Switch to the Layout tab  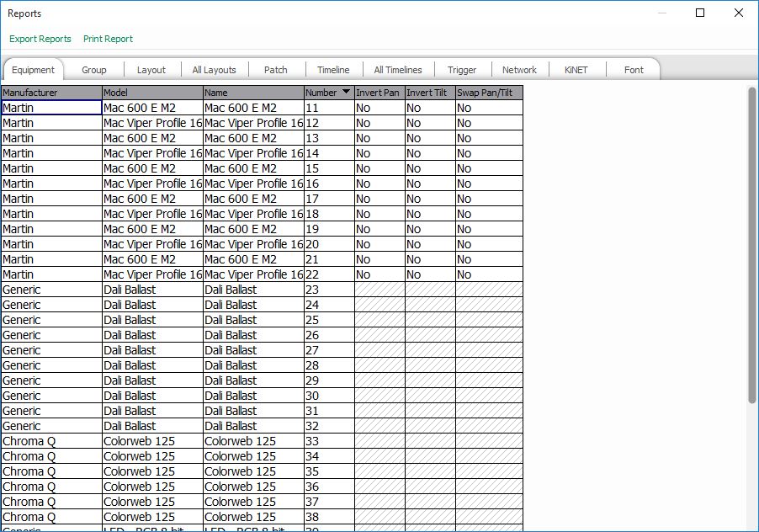coord(151,70)
